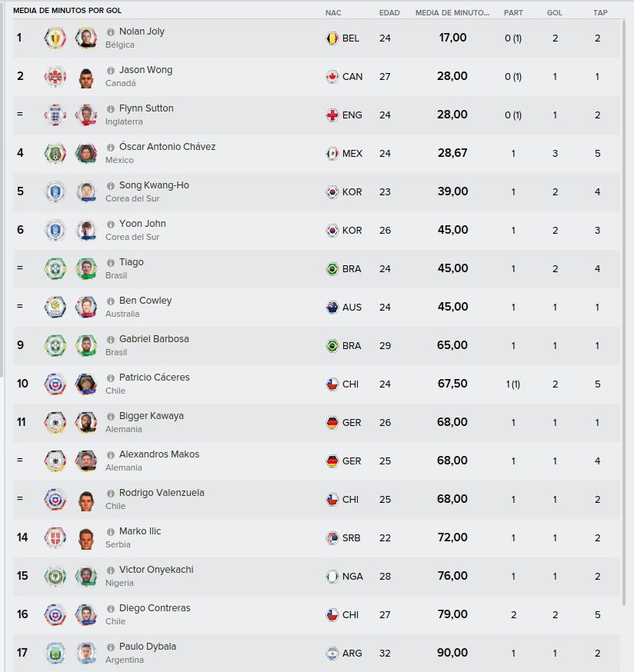Select the Mexico flag icon next to MEX

tap(332, 154)
